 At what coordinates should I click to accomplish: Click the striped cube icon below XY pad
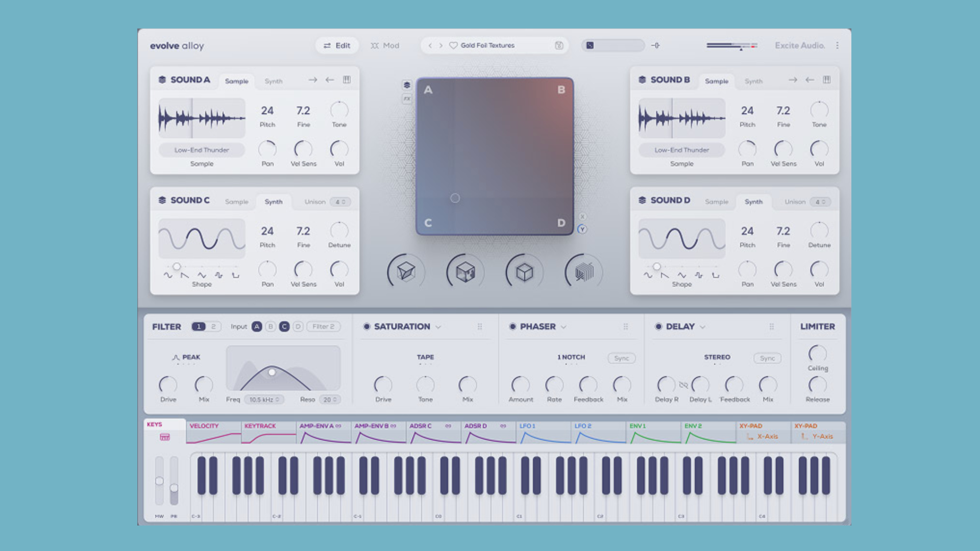tap(584, 272)
